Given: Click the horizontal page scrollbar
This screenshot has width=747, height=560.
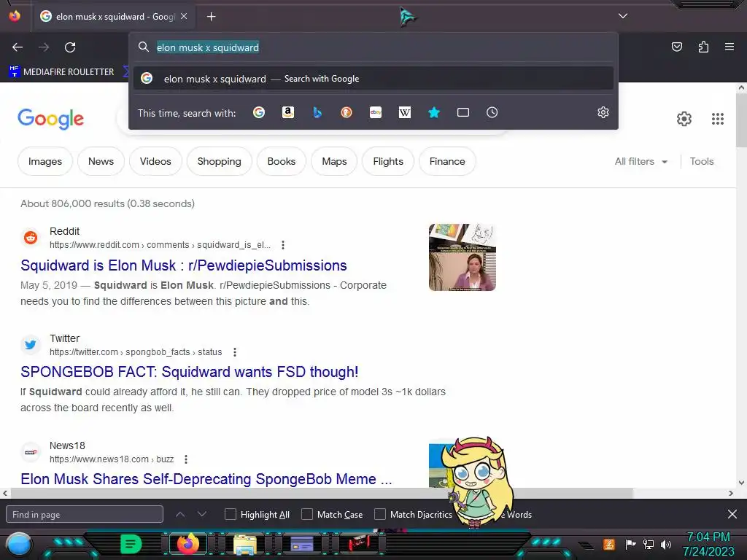Looking at the screenshot, I should point(322,493).
